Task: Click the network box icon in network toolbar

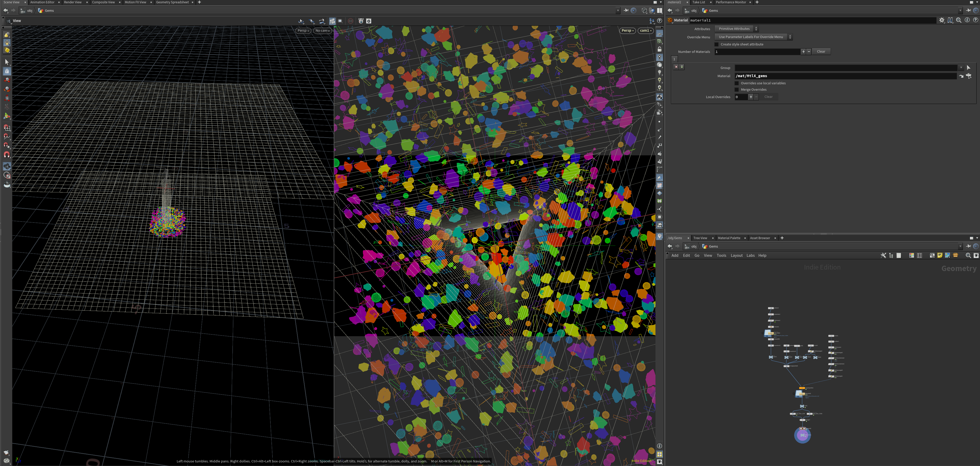Action: point(932,255)
